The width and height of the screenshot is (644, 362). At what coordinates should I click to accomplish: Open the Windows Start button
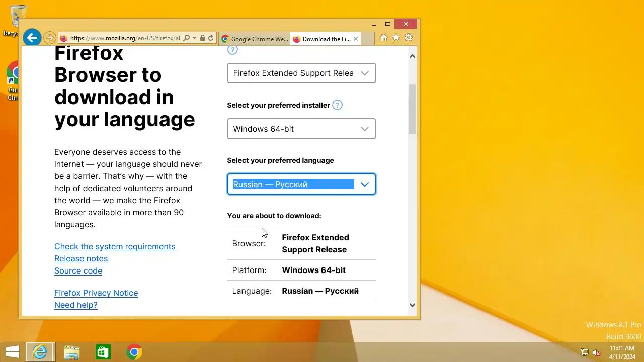click(12, 352)
